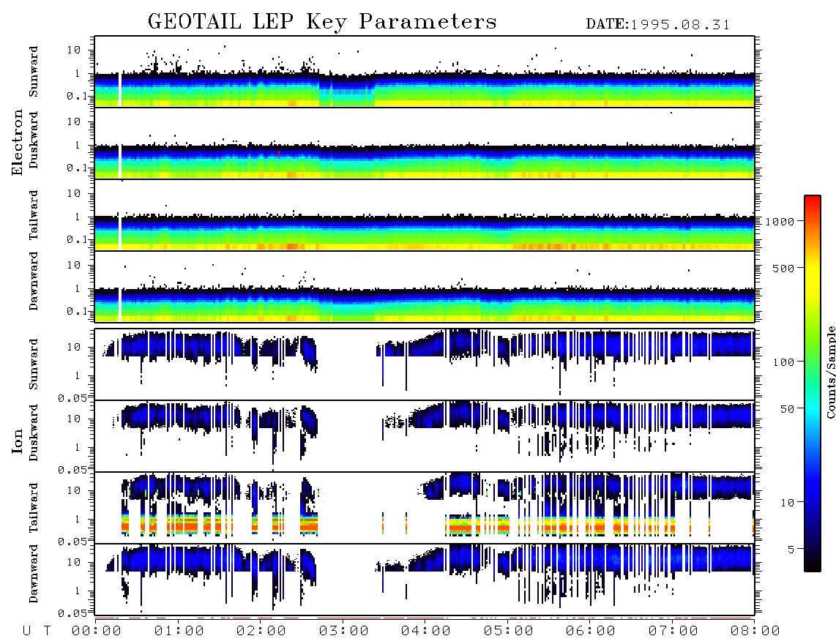836x644 pixels.
Task: Select the 50 colorbar tick label
Action: [x=787, y=409]
